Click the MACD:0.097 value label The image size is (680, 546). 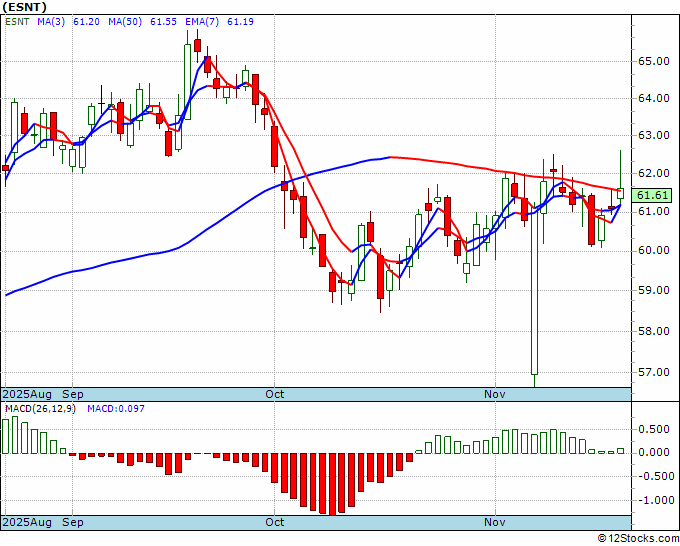(x=116, y=409)
